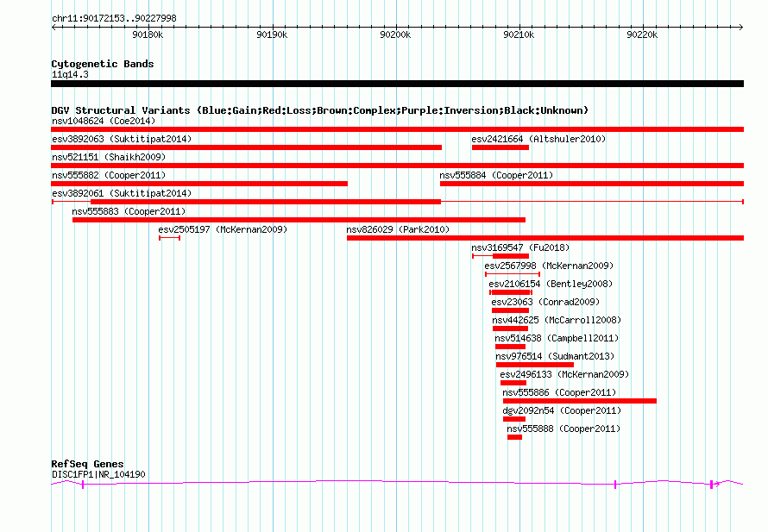Click the left arrow of the ruler
The image size is (768, 532).
[54, 28]
